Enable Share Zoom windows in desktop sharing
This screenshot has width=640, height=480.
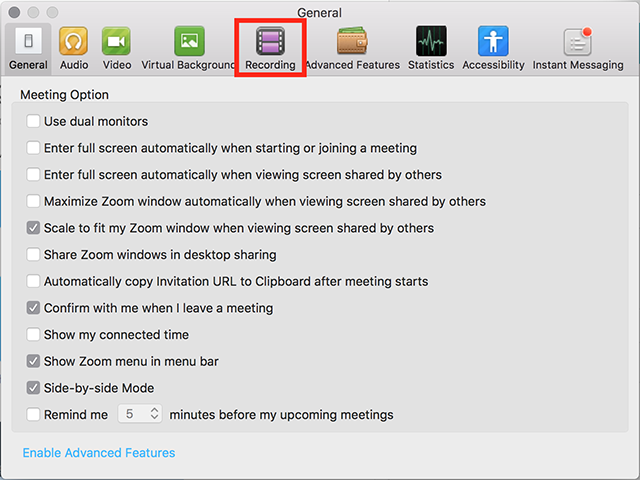(x=34, y=255)
